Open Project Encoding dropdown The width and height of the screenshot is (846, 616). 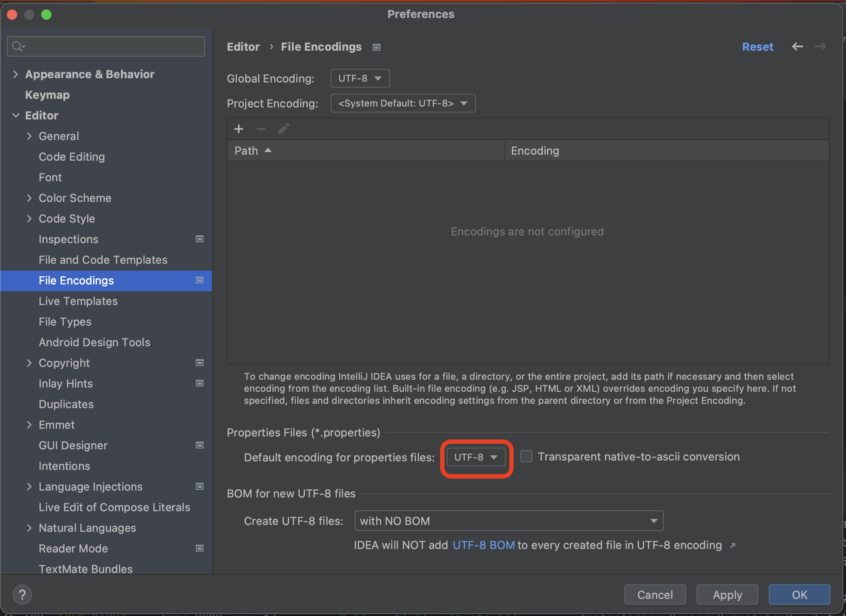[x=403, y=103]
